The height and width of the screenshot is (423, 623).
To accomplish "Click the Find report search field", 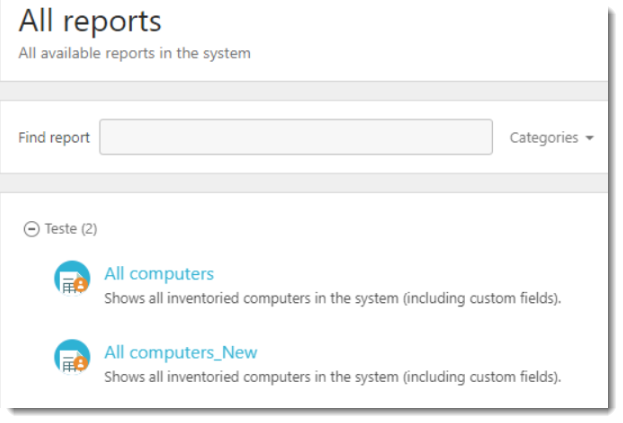I will 296,137.
